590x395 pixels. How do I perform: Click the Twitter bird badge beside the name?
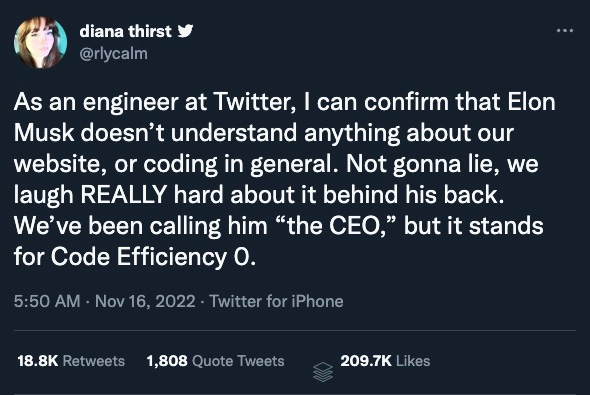pyautogui.click(x=185, y=31)
